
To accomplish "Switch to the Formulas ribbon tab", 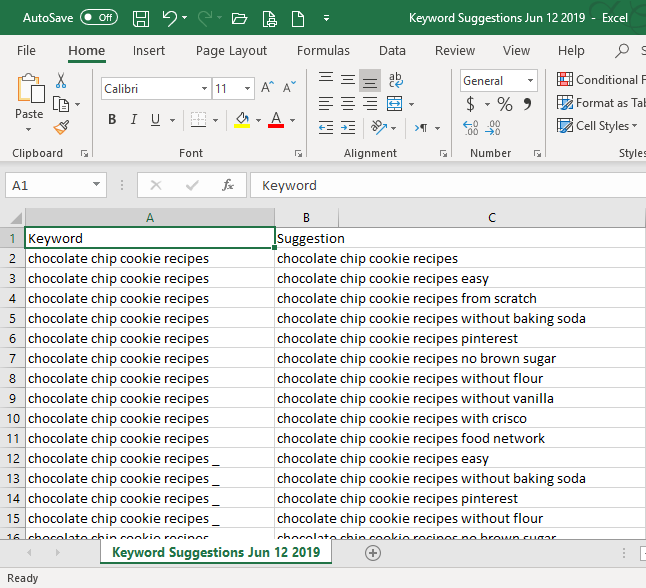I will click(x=323, y=51).
